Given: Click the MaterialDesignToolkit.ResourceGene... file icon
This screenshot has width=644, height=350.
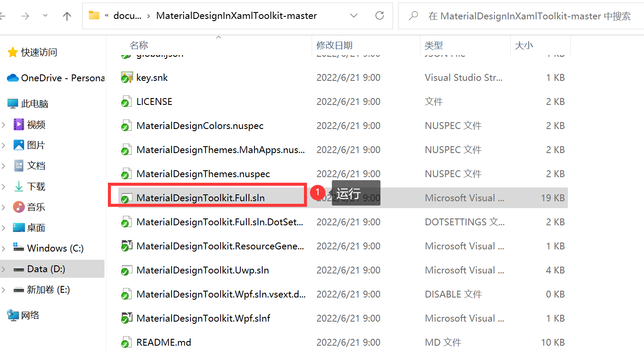Looking at the screenshot, I should pos(126,246).
